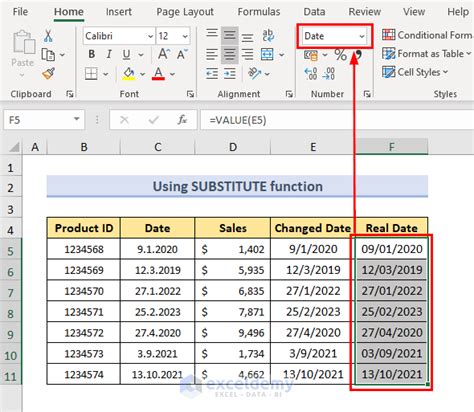Toggle Center horizontal alignment
Image resolution: width=474 pixels, height=412 pixels.
(229, 54)
